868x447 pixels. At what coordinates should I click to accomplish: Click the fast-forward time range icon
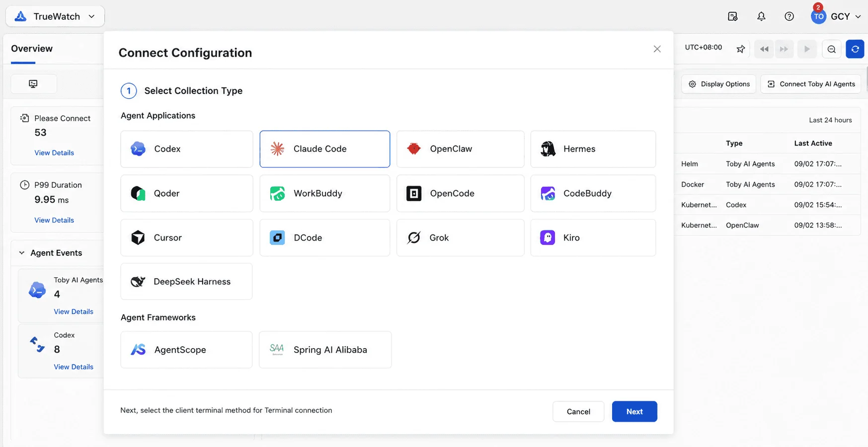(x=784, y=49)
